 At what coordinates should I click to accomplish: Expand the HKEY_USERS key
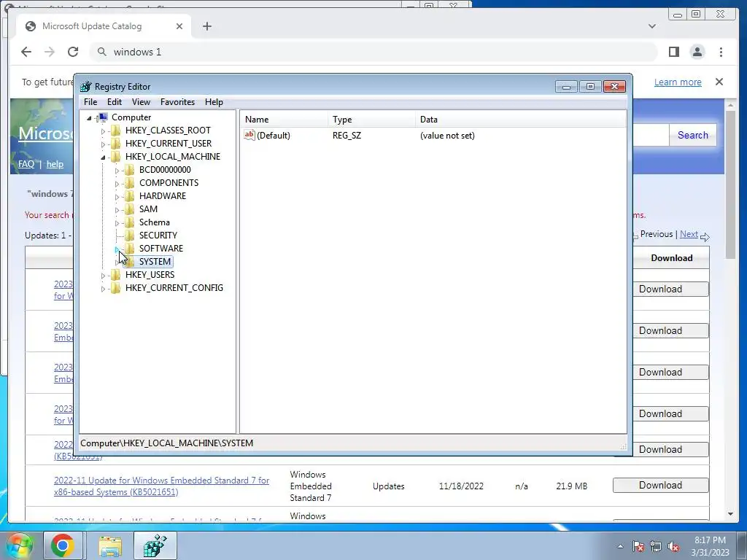click(103, 276)
